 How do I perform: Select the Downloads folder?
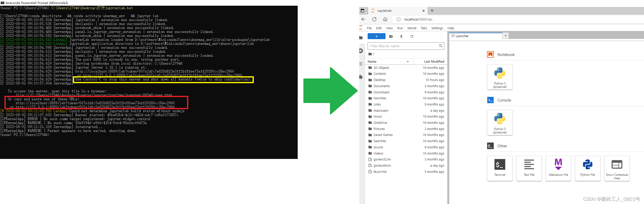click(406, 92)
